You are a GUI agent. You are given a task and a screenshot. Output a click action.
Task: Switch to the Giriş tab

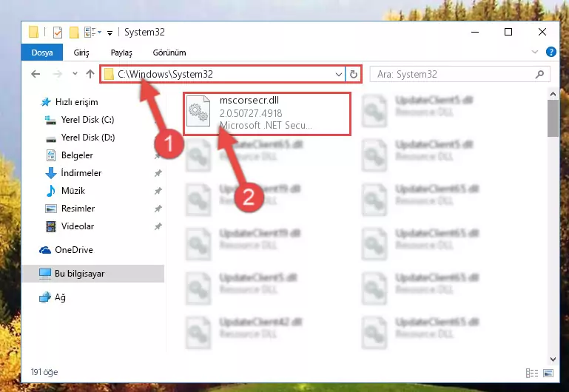tap(81, 53)
